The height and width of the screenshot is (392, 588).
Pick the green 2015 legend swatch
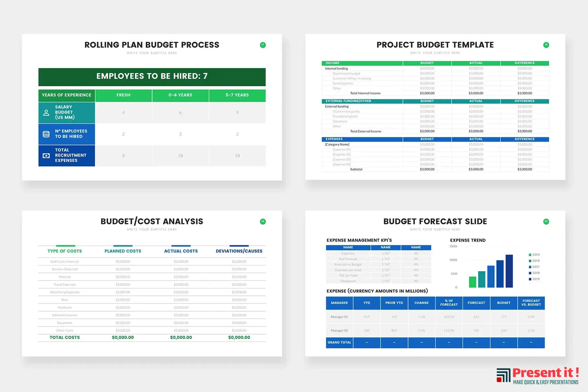(x=530, y=255)
